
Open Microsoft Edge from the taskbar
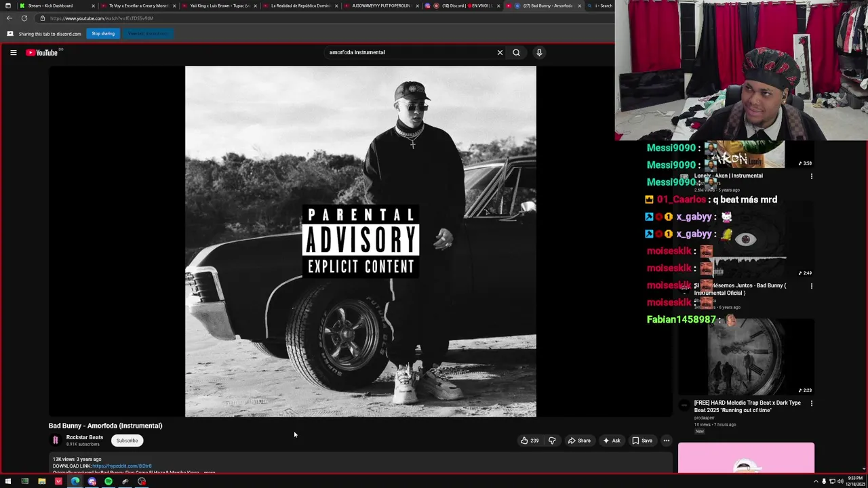pyautogui.click(x=75, y=482)
